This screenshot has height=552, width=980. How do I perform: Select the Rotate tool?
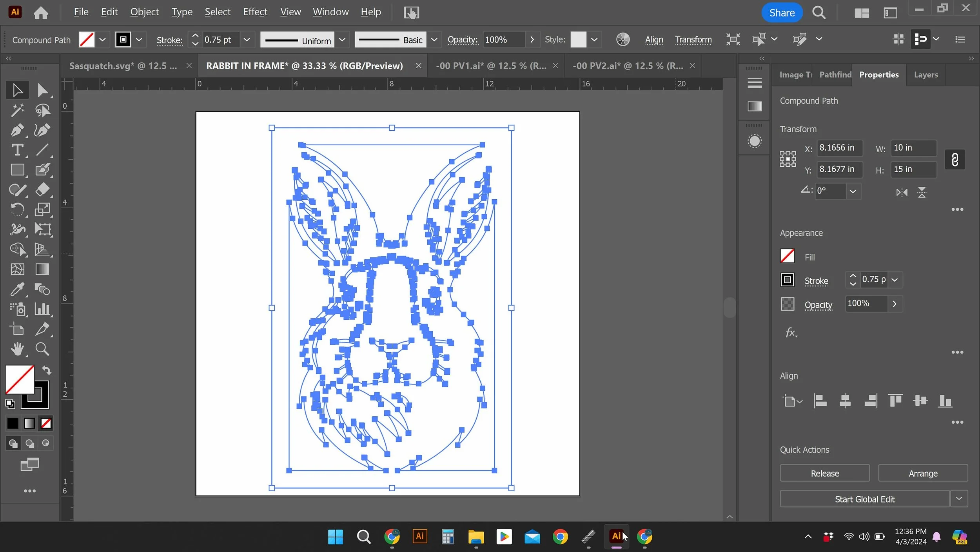(17, 210)
